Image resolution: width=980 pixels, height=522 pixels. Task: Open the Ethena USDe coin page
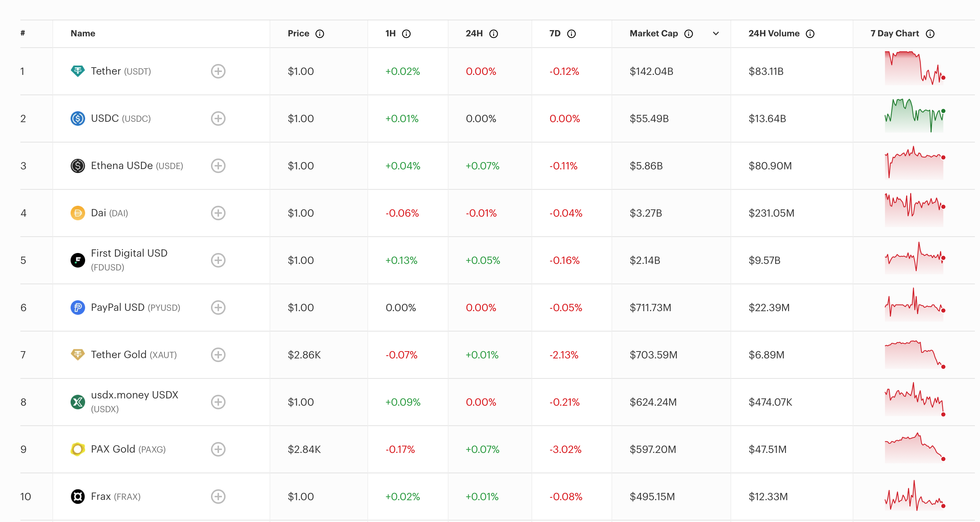click(x=137, y=166)
